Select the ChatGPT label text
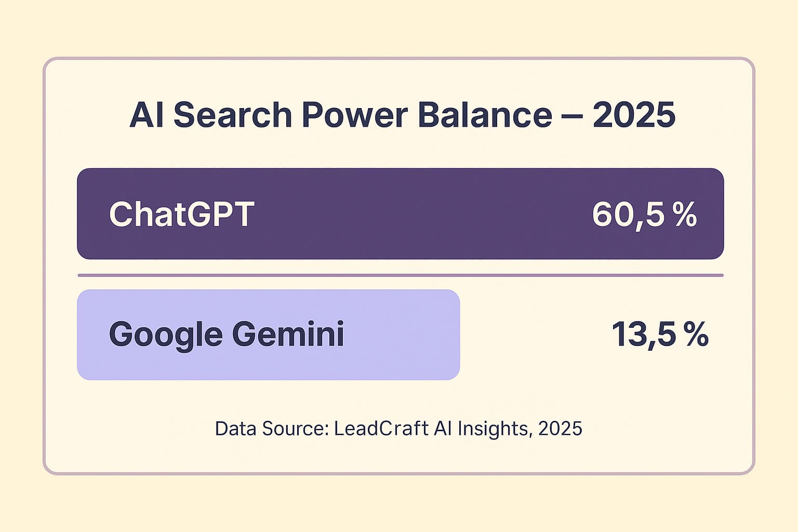This screenshot has width=798, height=532. pyautogui.click(x=181, y=214)
